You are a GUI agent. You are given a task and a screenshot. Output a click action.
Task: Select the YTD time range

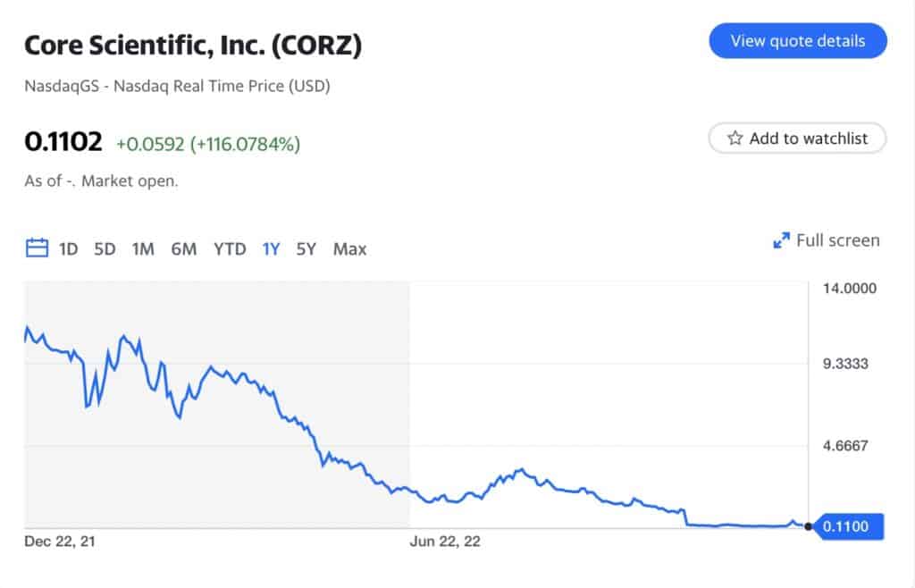[x=230, y=249]
